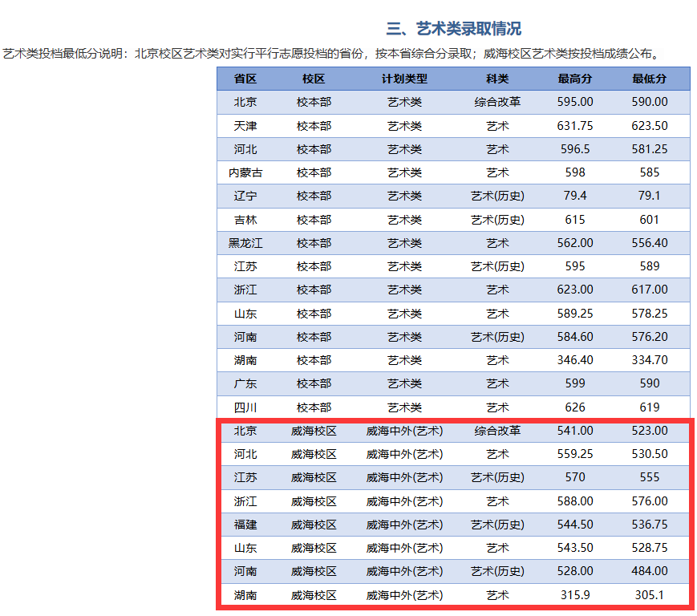Click the 吉林 province cell
697x616 pixels.
click(x=245, y=220)
